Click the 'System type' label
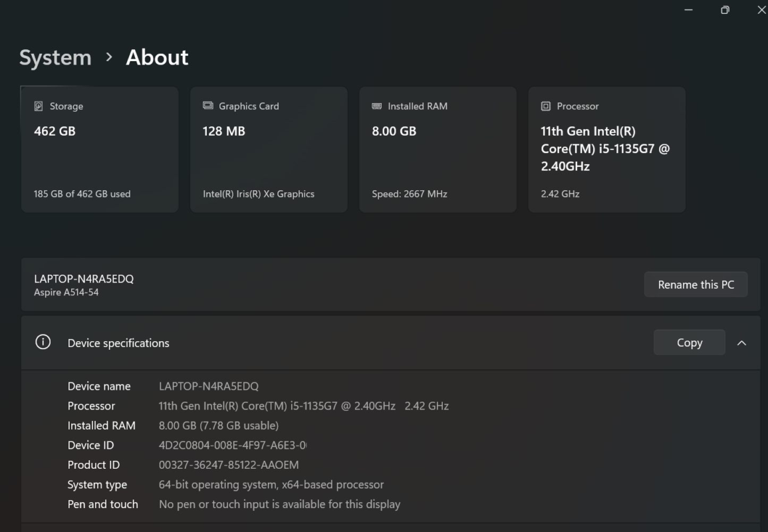 (x=97, y=485)
